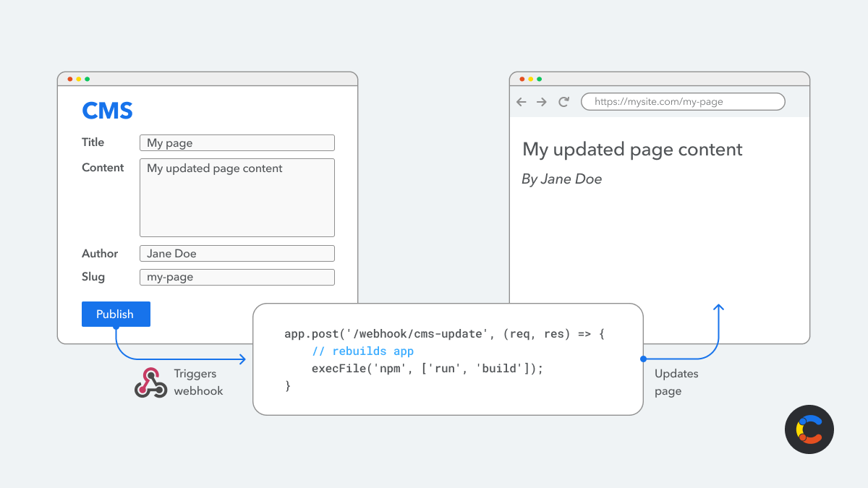This screenshot has height=488, width=868.
Task: Click the Slug field my-page
Action: pyautogui.click(x=237, y=277)
